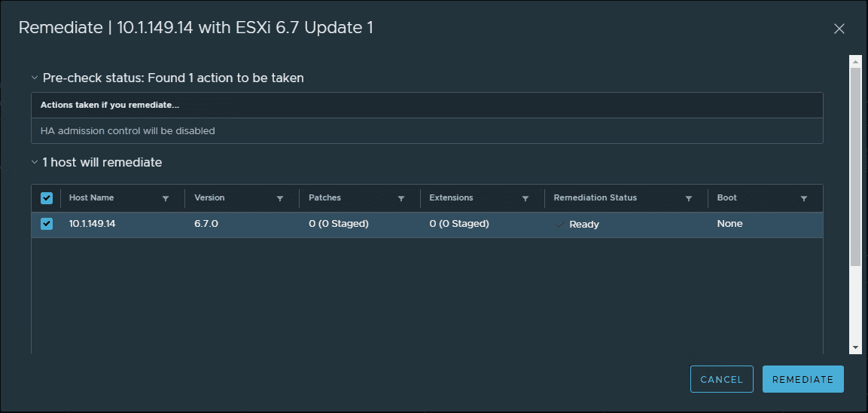Image resolution: width=868 pixels, height=413 pixels.
Task: Cancel the remediation dialog
Action: 721,379
